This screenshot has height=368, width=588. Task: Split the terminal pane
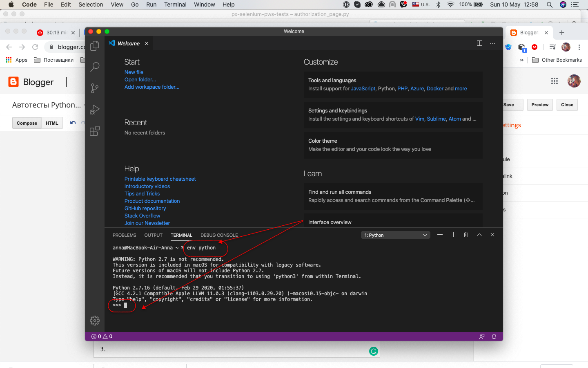pyautogui.click(x=453, y=235)
